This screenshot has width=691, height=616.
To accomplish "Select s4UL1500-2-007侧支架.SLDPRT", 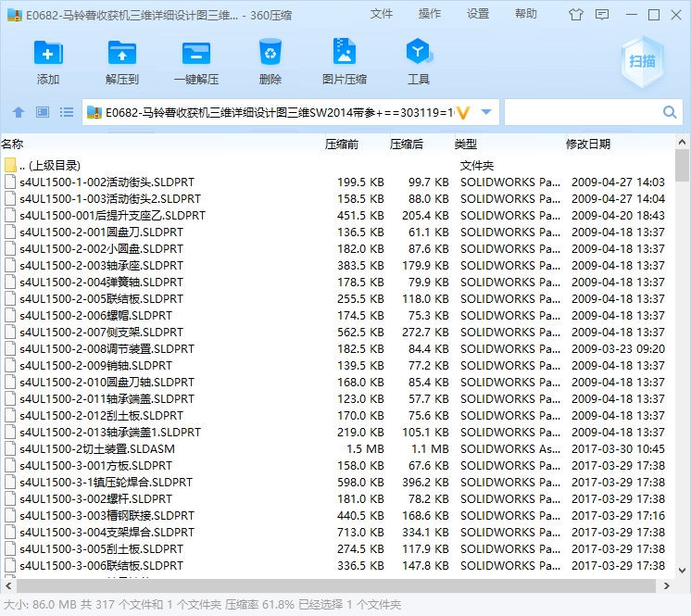I will pyautogui.click(x=337, y=333).
